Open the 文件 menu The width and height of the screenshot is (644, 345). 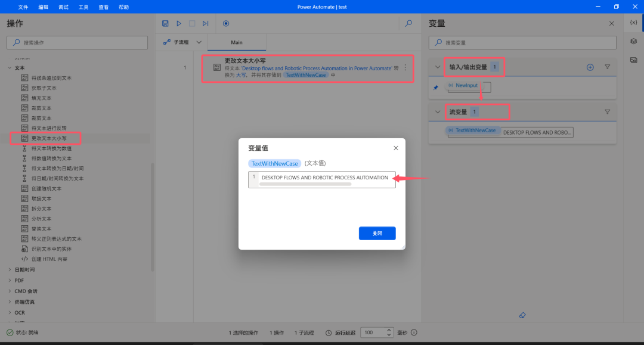click(23, 7)
